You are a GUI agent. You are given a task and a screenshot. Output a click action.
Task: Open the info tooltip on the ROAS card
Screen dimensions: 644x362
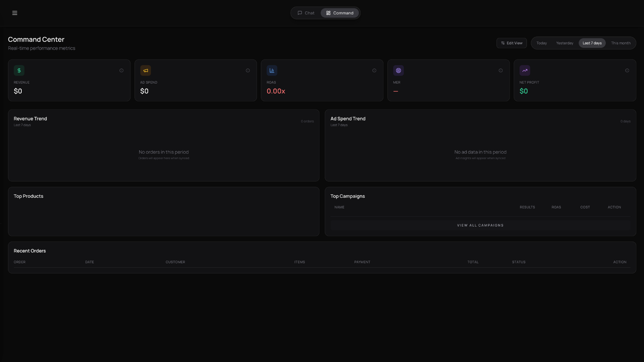point(374,70)
